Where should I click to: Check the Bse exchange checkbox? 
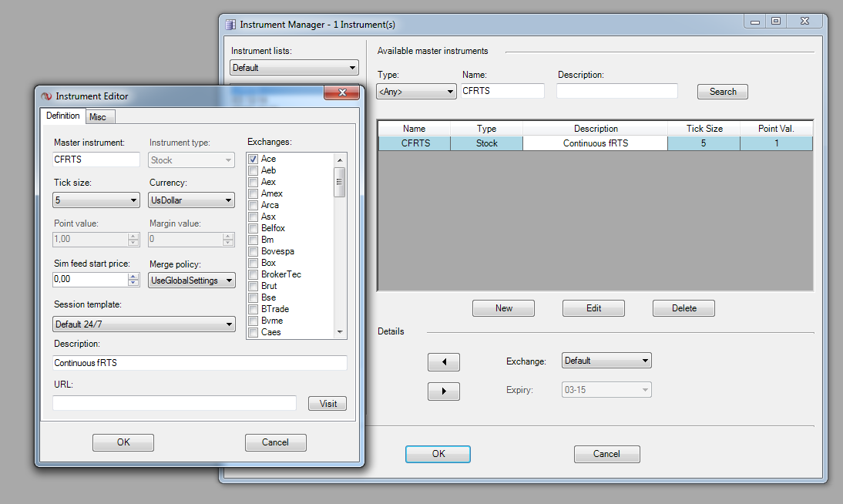pyautogui.click(x=254, y=298)
